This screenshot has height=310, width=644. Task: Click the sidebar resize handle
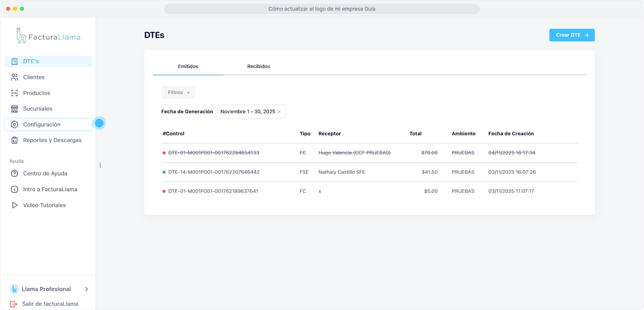click(100, 165)
